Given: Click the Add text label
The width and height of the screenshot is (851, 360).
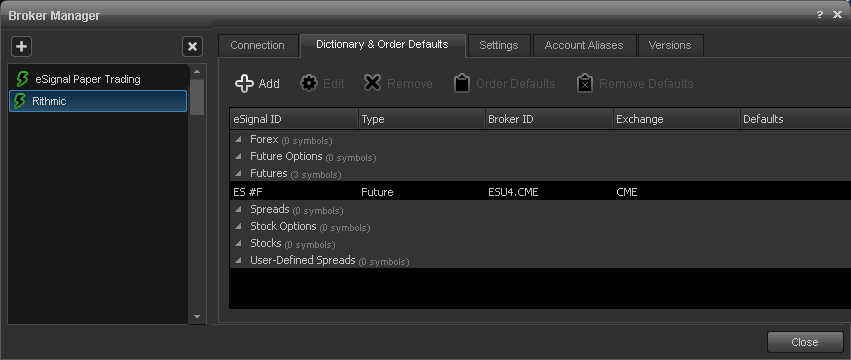Looking at the screenshot, I should [x=269, y=84].
